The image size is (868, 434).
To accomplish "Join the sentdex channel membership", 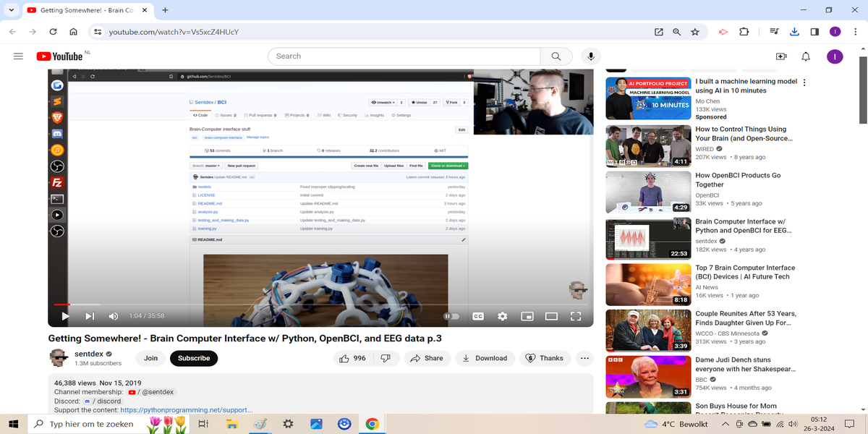I will pyautogui.click(x=150, y=358).
